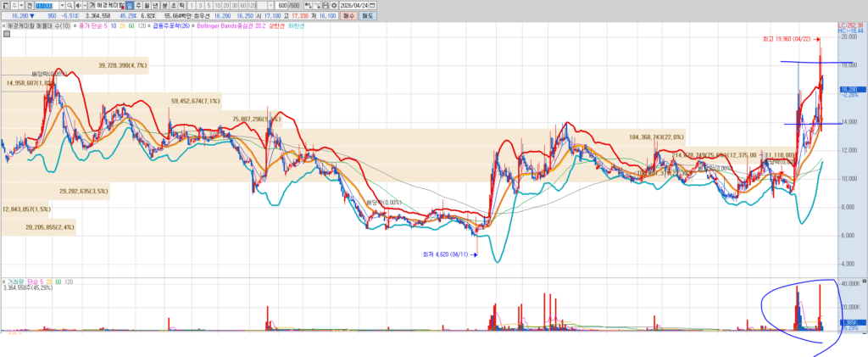Click the 29,282,635(3.5%) volume profile label
868x357 pixels.
click(84, 191)
